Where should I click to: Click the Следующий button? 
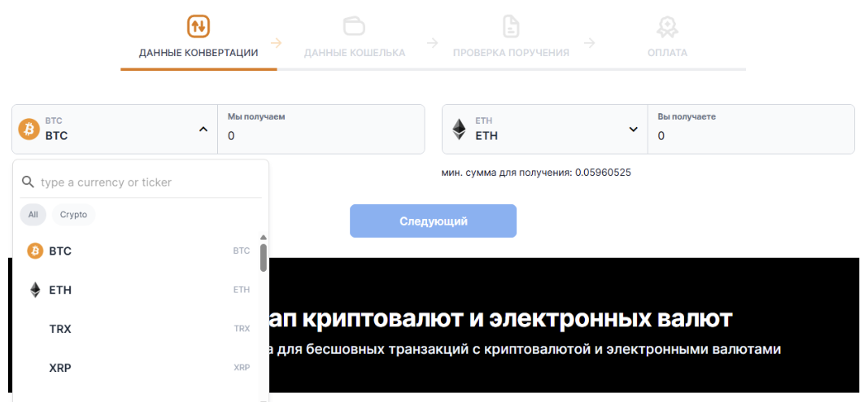(x=433, y=221)
